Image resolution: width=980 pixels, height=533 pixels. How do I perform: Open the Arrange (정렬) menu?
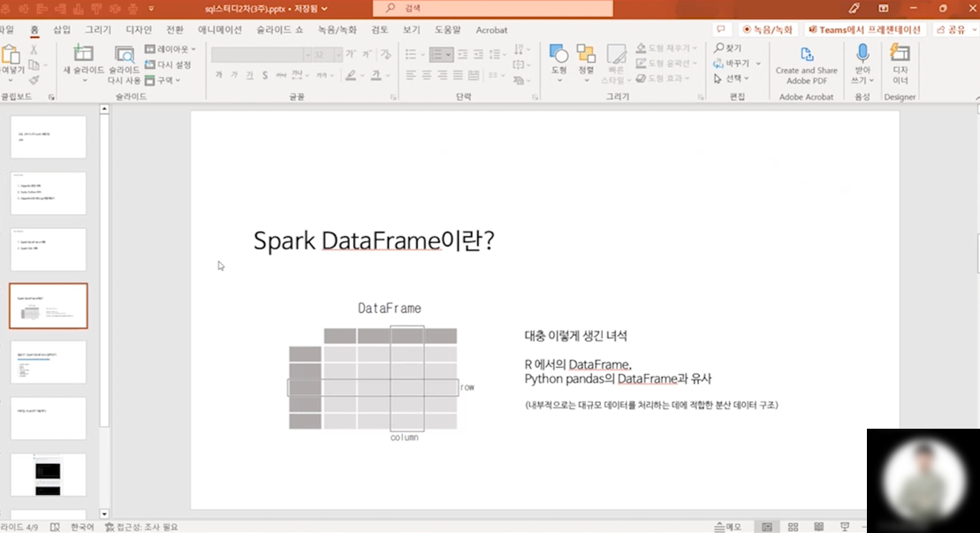coord(586,64)
